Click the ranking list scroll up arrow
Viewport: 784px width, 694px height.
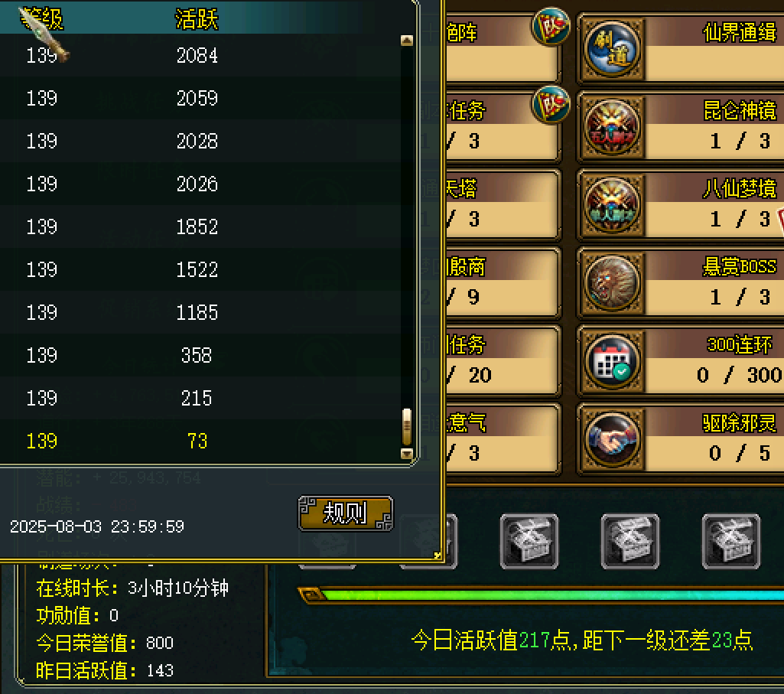(406, 41)
